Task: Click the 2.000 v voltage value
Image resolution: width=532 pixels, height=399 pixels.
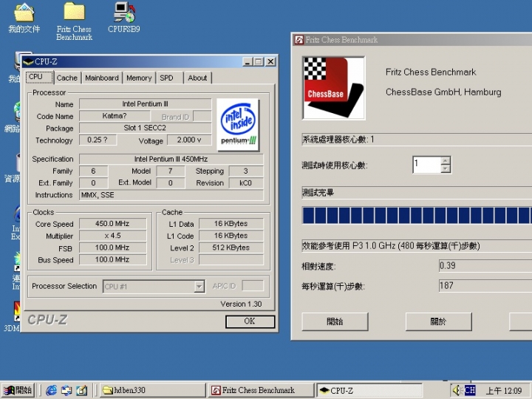Action: click(189, 140)
